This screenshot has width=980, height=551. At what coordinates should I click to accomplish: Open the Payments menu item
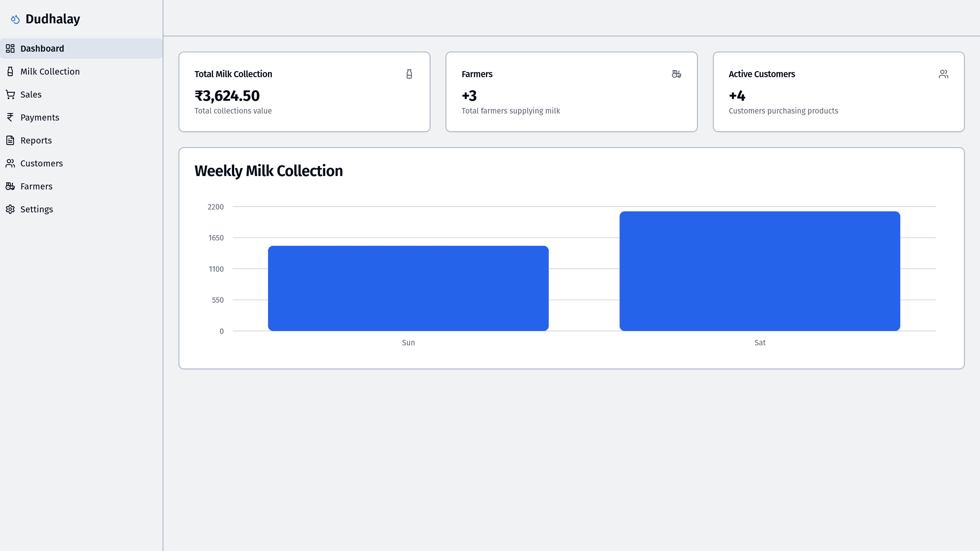point(40,117)
